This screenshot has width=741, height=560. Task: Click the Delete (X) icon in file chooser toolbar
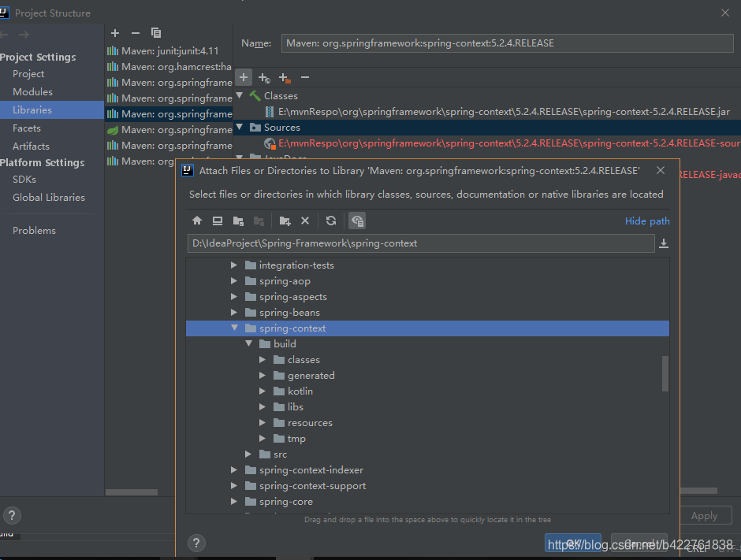coord(305,221)
